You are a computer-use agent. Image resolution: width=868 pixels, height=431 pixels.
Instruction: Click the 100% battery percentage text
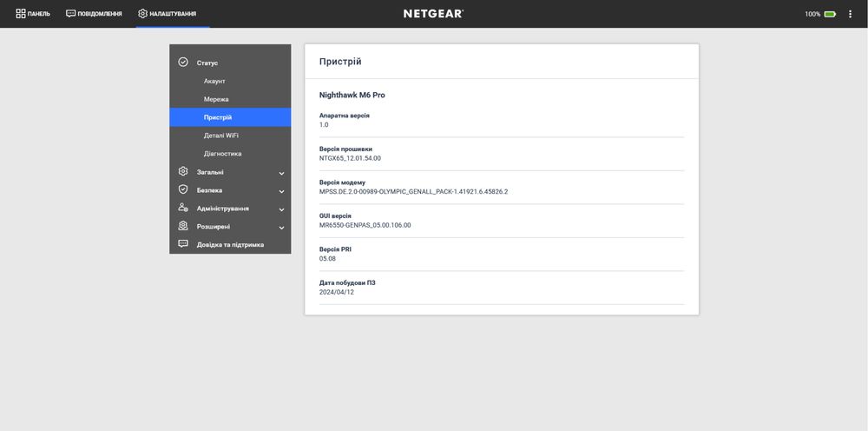tap(812, 15)
